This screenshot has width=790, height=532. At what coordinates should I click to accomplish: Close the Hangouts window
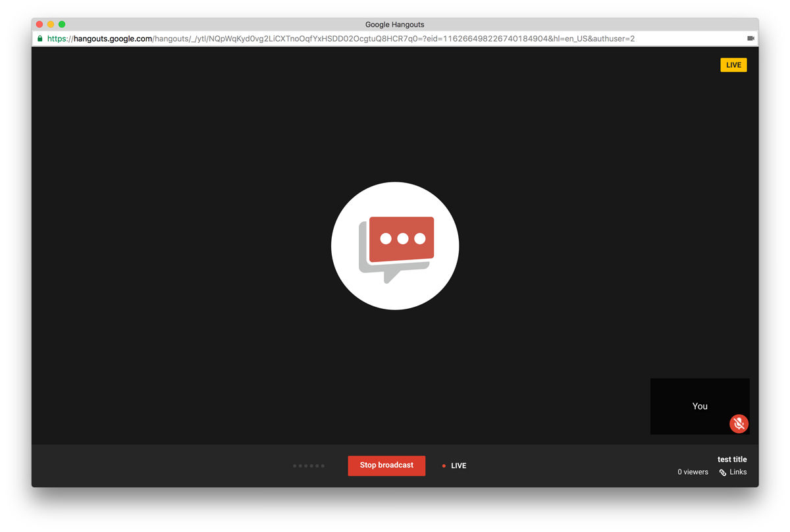39,24
